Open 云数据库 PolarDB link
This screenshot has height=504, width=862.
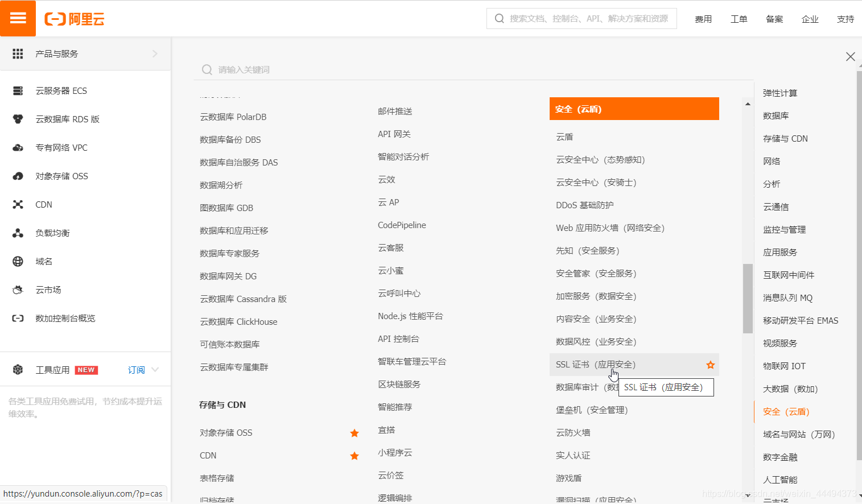(233, 117)
